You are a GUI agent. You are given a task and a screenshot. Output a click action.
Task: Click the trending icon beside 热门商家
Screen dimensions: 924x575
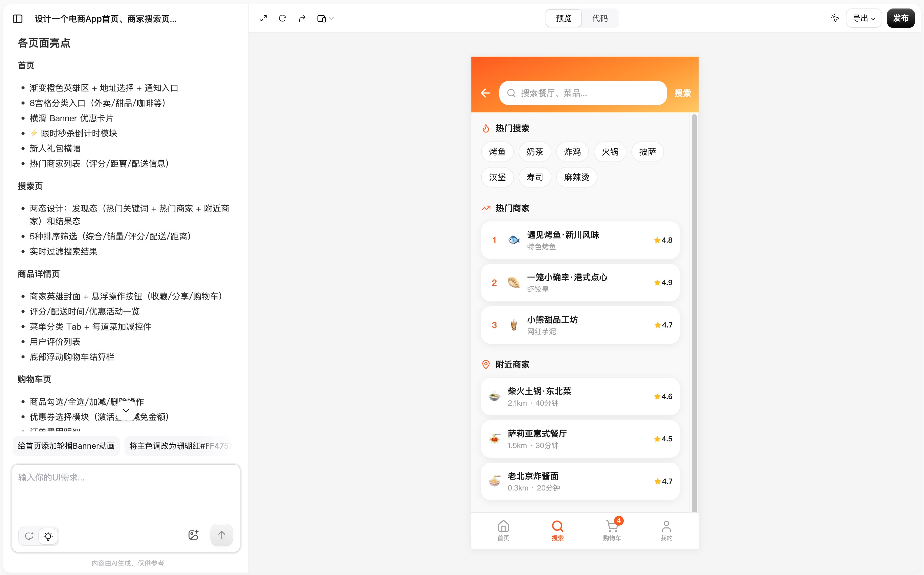pyautogui.click(x=486, y=208)
